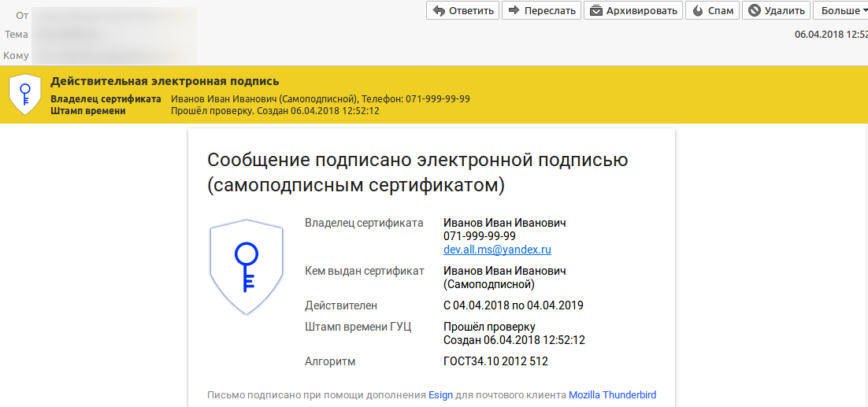Viewport: 868px width, 407px height.
Task: Open the Esign add-on link
Action: [440, 395]
